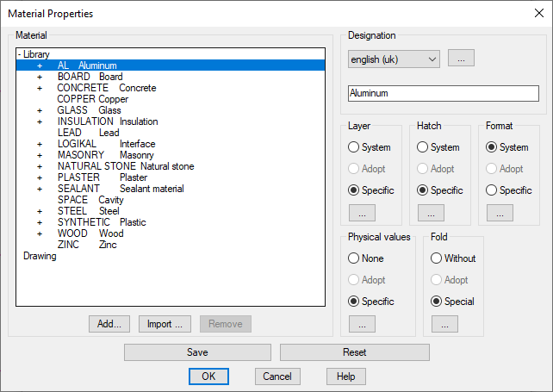Select System radio button under Layer
553x392 pixels.
(x=354, y=147)
